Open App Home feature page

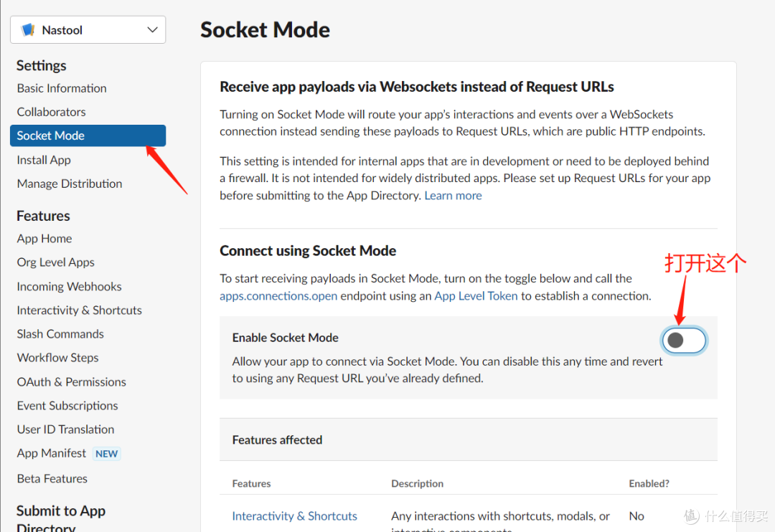[x=44, y=239]
